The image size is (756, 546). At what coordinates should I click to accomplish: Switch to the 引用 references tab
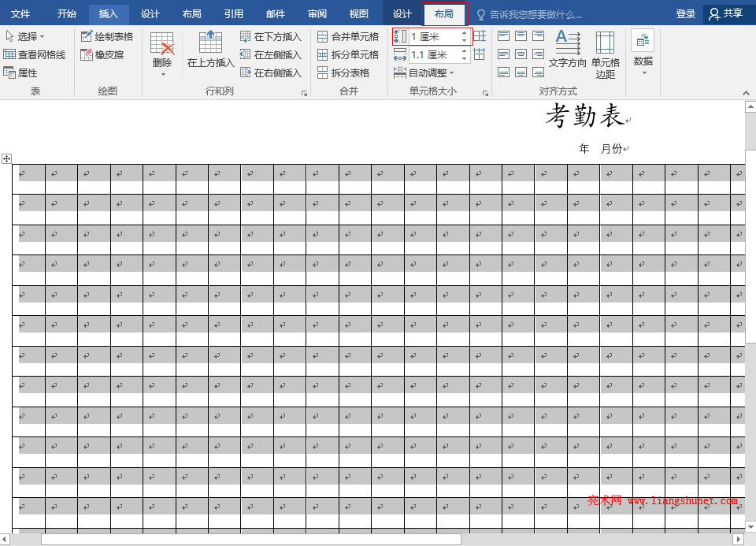click(x=233, y=13)
